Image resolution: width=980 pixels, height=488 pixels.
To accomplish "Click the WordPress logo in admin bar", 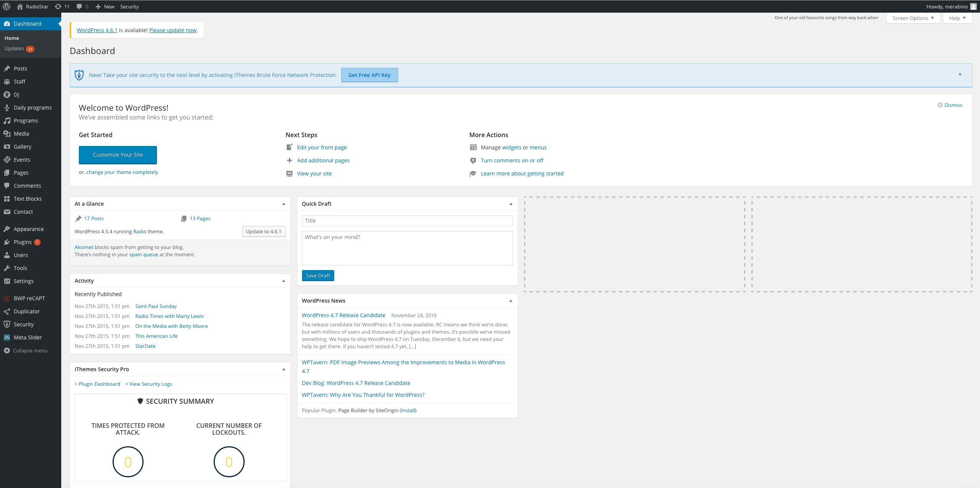I will [x=7, y=7].
